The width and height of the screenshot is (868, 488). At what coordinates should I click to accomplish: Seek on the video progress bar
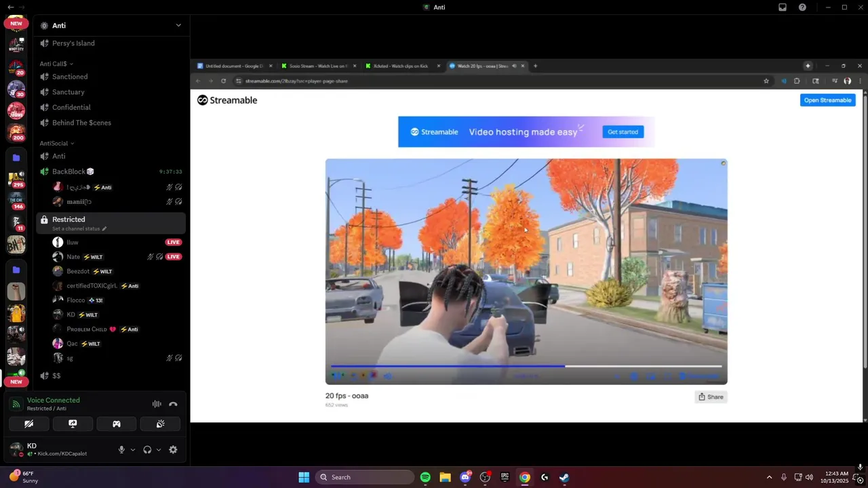tap(526, 366)
